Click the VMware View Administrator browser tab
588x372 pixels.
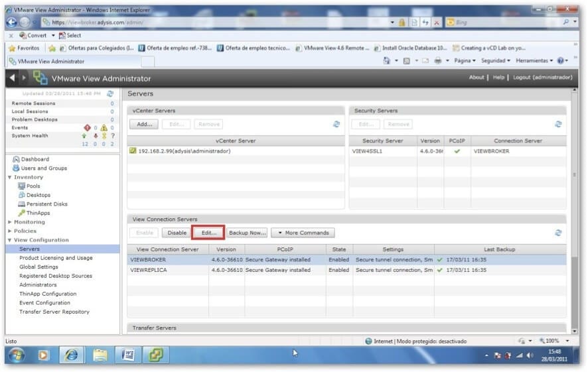point(74,62)
